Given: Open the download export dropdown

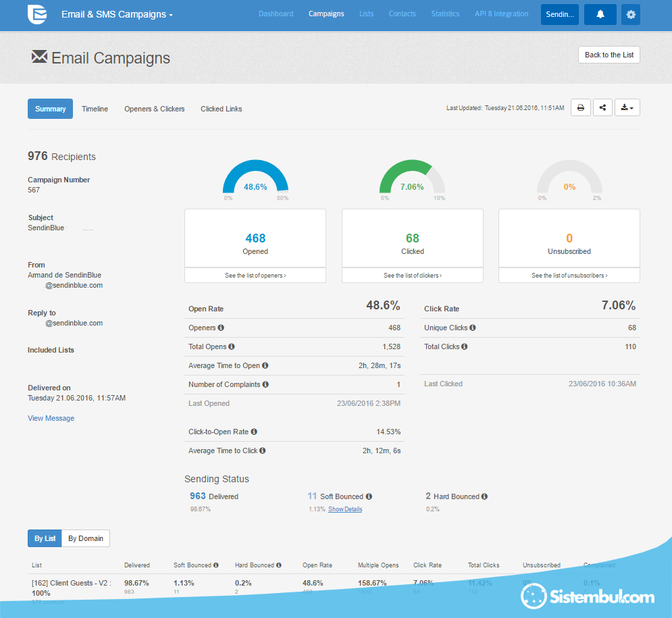Looking at the screenshot, I should 627,107.
